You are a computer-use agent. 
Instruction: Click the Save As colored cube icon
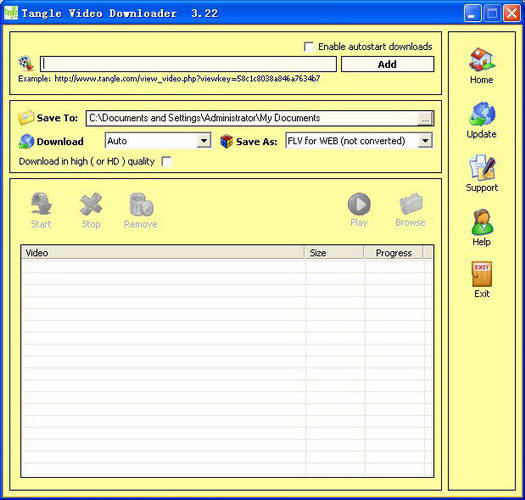[x=226, y=141]
